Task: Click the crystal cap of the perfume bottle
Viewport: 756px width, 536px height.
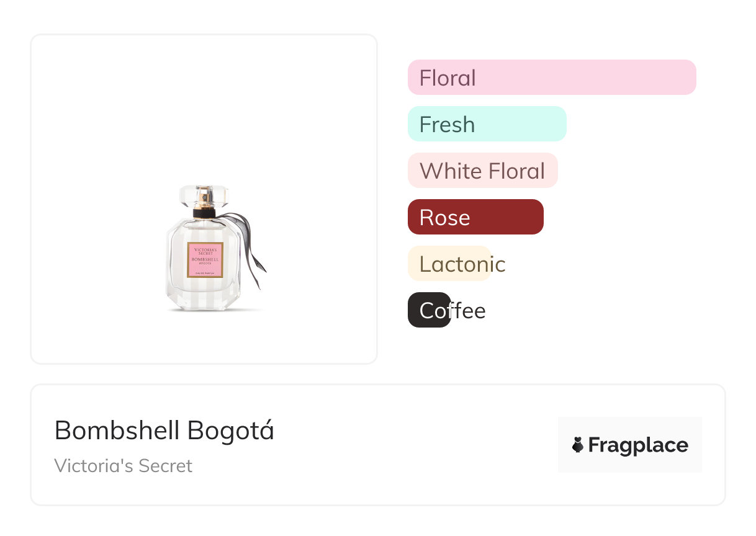Action: point(204,196)
